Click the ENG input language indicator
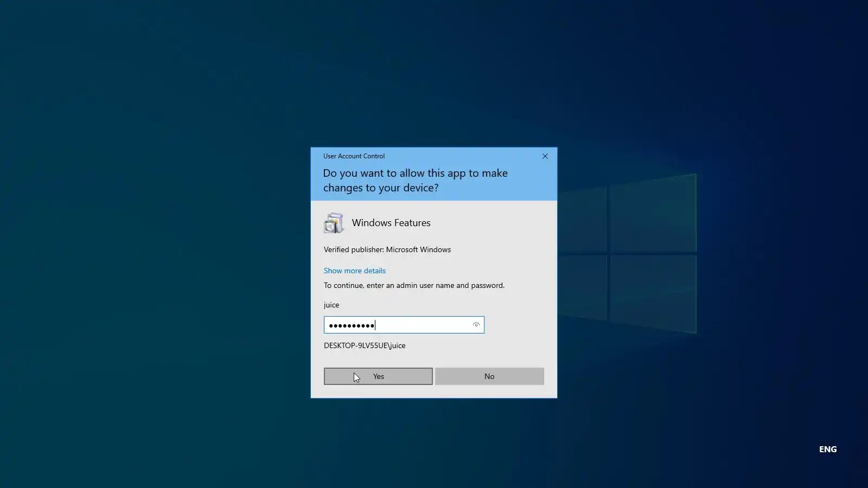Screen dimensions: 868x488 point(828,449)
